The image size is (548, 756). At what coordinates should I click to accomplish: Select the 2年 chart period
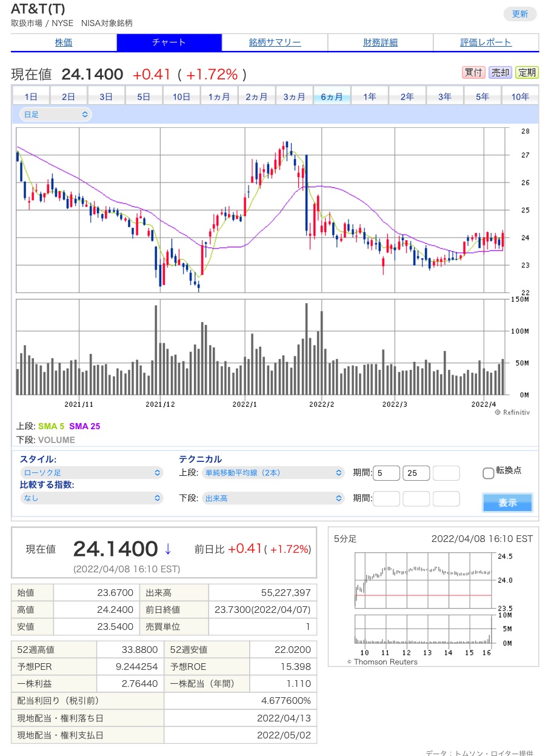[x=407, y=96]
